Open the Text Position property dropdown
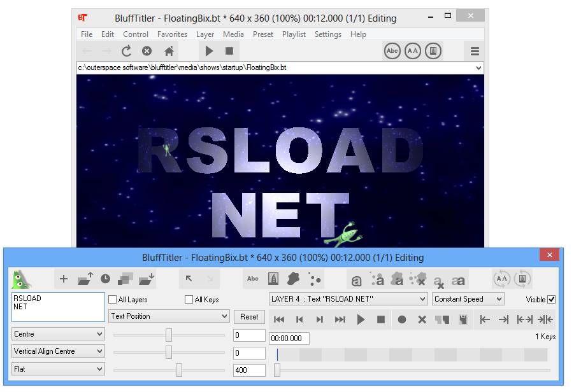574x392 pixels. click(x=169, y=316)
